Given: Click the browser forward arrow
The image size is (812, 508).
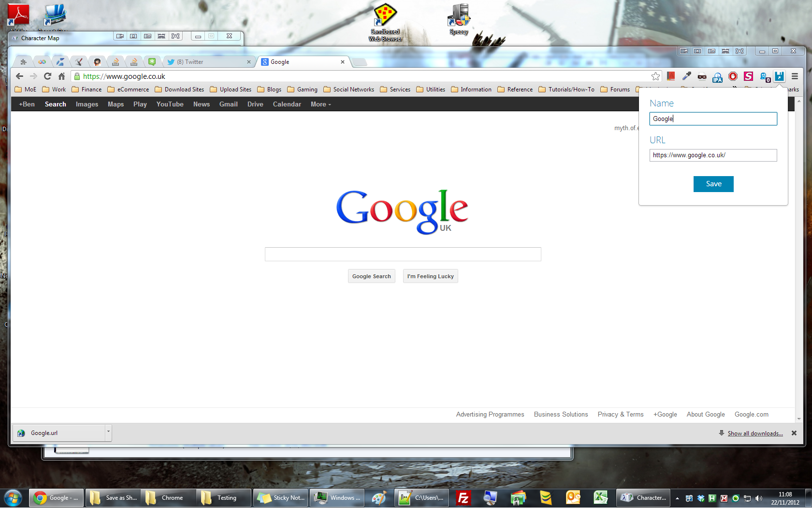Looking at the screenshot, I should (x=33, y=76).
